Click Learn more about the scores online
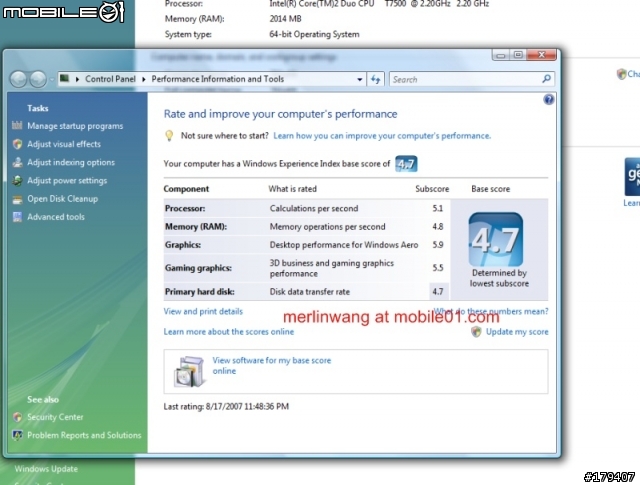This screenshot has width=640, height=485. tap(229, 331)
